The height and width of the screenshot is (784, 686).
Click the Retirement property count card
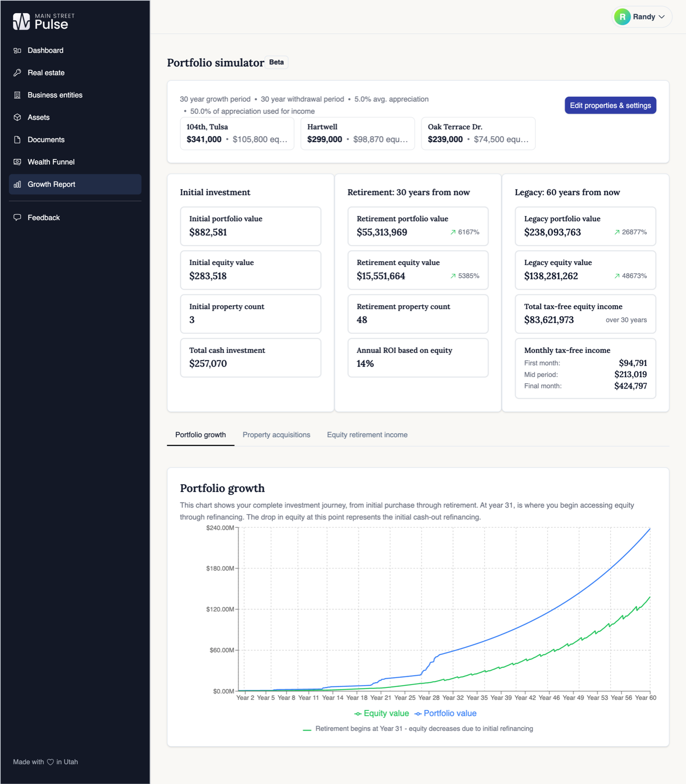tap(418, 314)
